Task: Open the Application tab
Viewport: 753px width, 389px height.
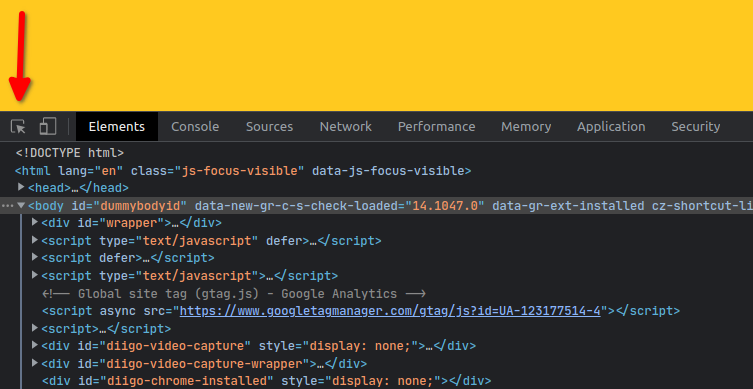Action: (x=611, y=127)
